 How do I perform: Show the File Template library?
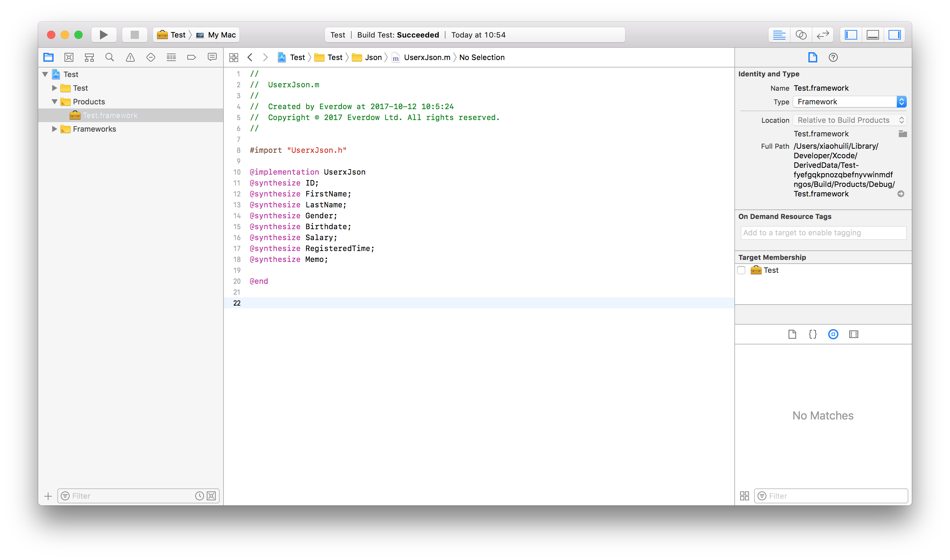point(792,334)
